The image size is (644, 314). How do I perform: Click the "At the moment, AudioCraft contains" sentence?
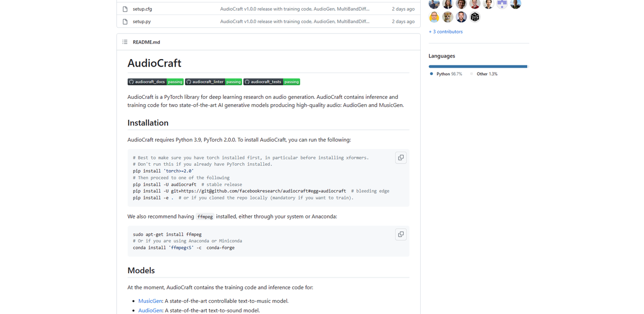click(221, 287)
